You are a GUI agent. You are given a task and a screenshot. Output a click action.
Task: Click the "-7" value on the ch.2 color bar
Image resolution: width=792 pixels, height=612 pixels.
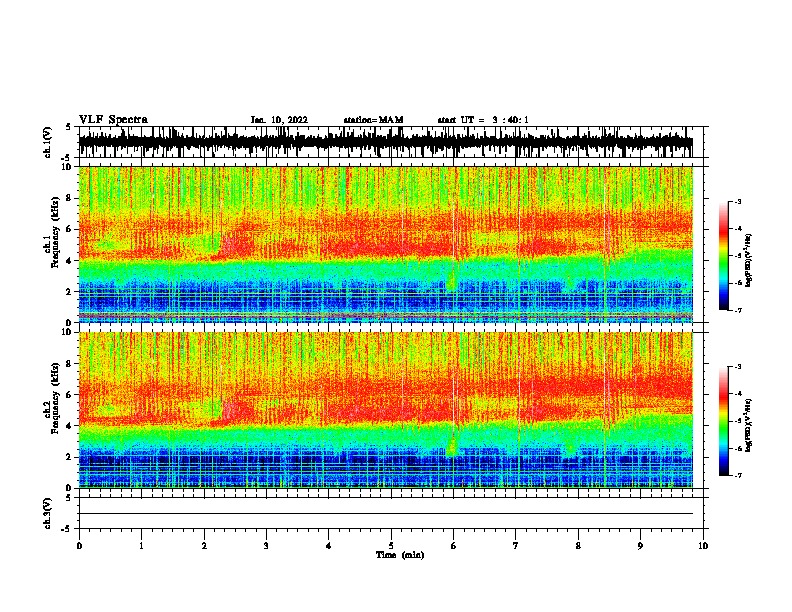point(737,476)
